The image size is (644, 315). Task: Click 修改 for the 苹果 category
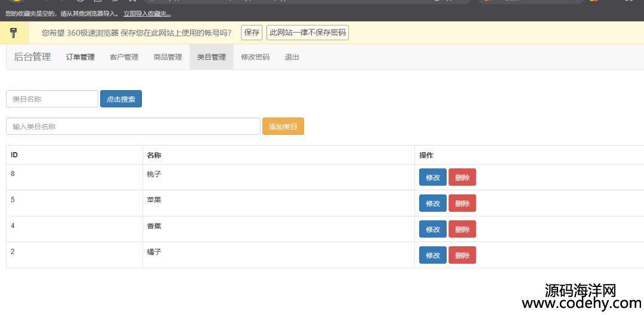point(432,203)
